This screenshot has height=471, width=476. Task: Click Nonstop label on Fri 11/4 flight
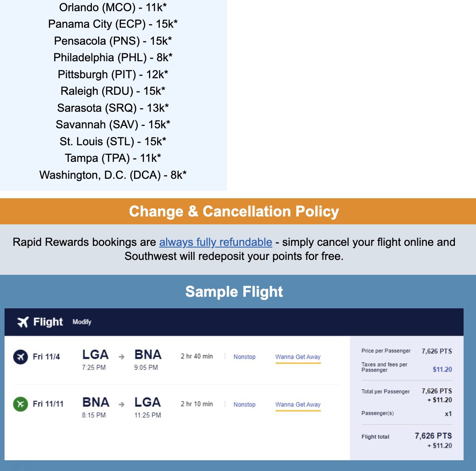(244, 357)
